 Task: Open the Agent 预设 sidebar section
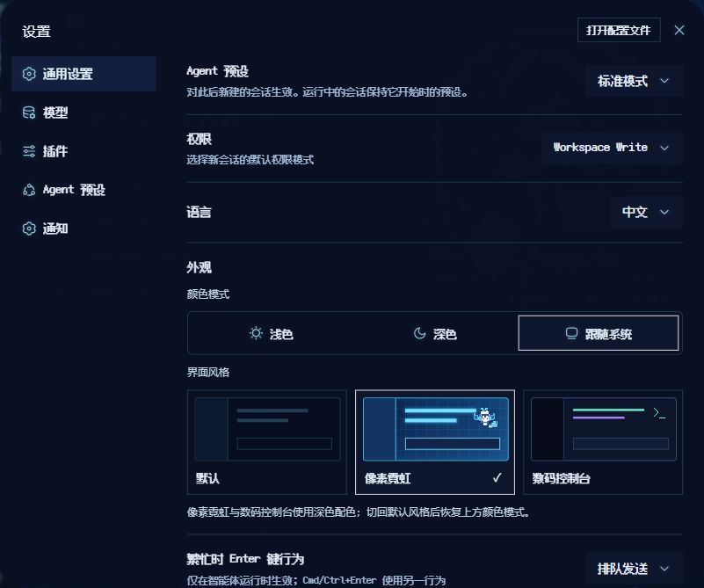coord(84,190)
